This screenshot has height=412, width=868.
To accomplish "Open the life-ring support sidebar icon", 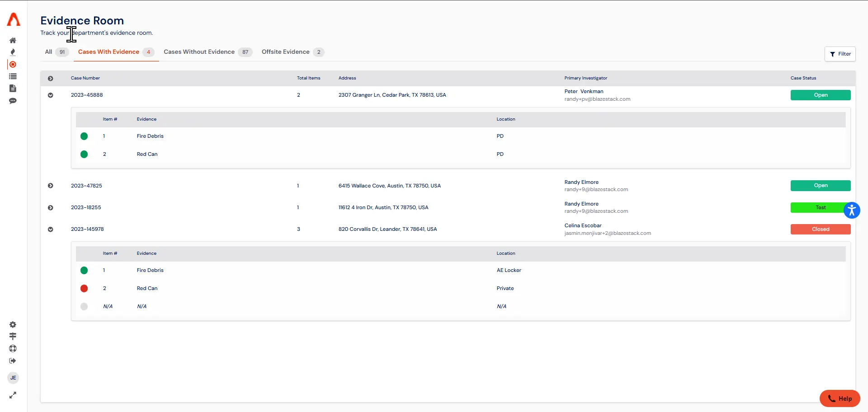I will 13,348.
